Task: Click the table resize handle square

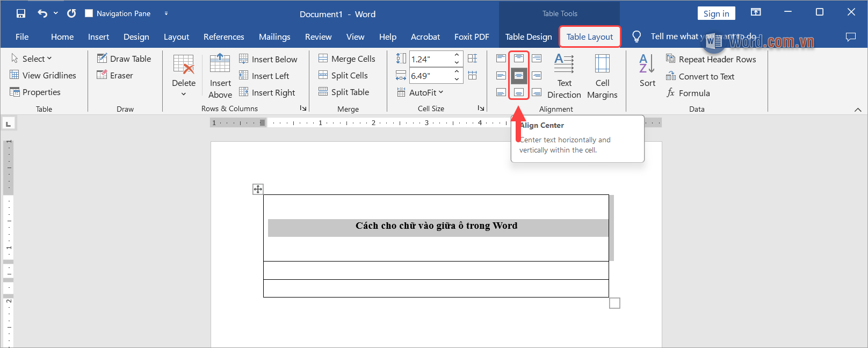Action: (615, 303)
